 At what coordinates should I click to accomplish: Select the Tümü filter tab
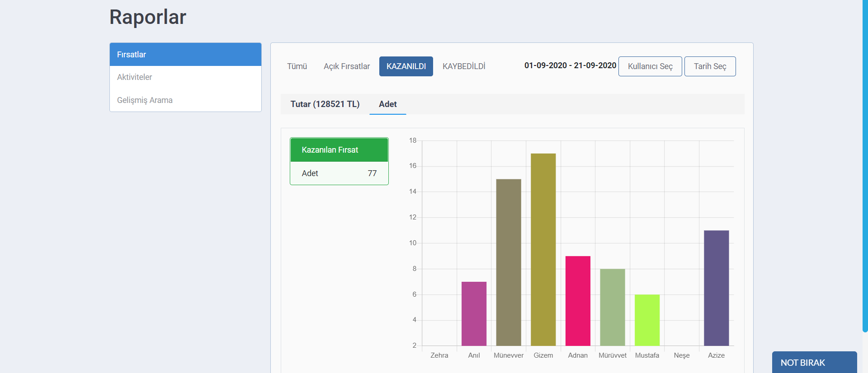click(x=297, y=66)
